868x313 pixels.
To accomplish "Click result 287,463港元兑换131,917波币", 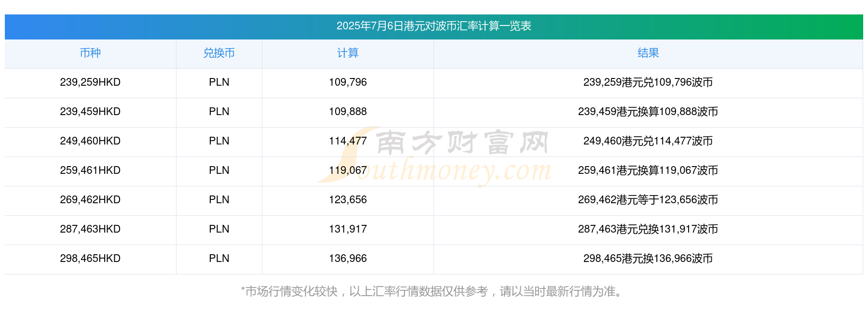I will [648, 229].
